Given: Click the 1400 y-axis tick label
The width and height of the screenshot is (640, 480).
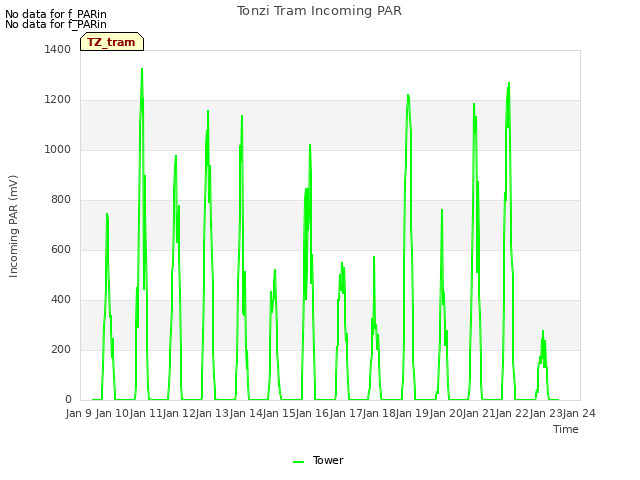Looking at the screenshot, I should [x=58, y=49].
